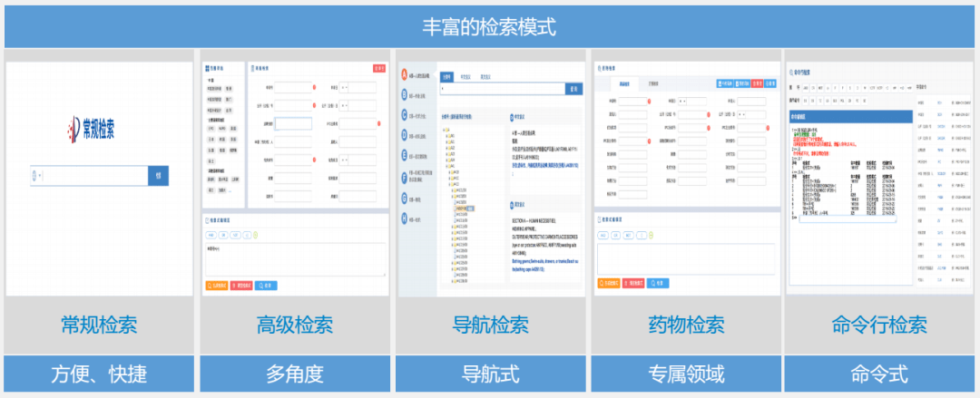Click the AND operator in the 命令行检索 operator row
This screenshot has width=980, height=398.
tap(805, 87)
